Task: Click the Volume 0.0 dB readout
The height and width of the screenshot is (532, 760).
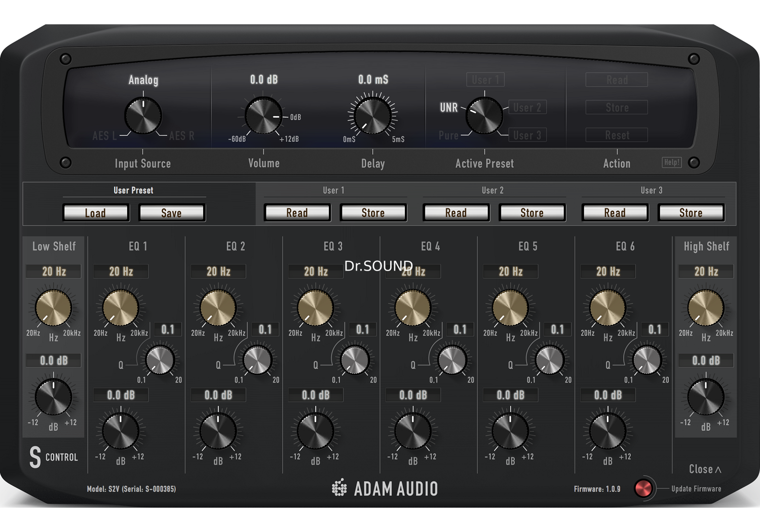Action: 264,80
